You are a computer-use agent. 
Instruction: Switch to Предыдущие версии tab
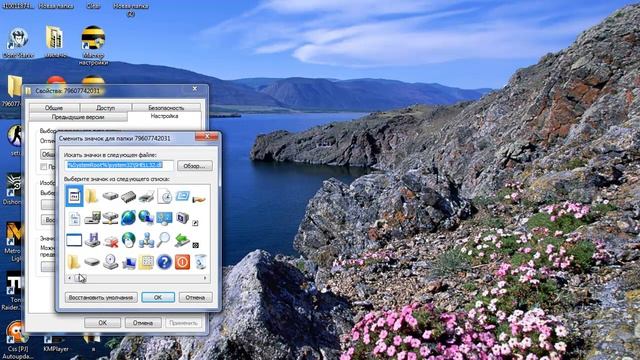click(x=78, y=117)
